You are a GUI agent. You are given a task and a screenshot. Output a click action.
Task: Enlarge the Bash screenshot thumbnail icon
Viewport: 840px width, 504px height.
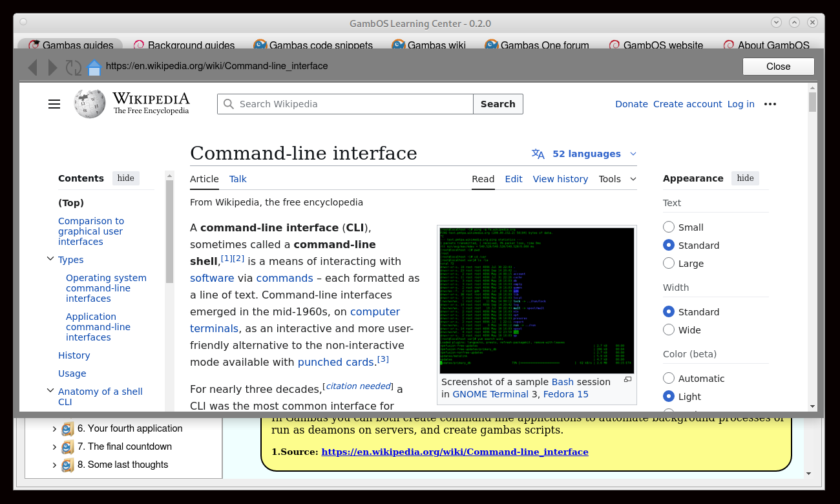[x=627, y=380]
